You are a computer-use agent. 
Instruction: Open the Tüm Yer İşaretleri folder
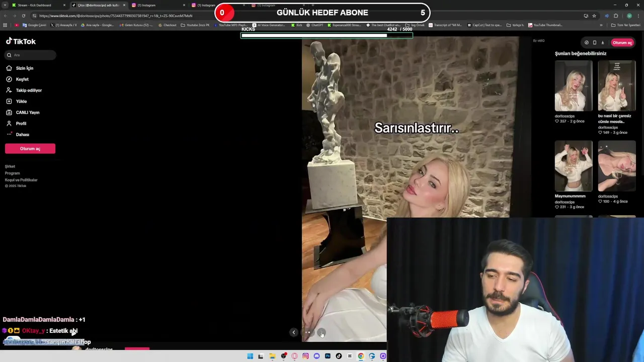[x=626, y=25]
